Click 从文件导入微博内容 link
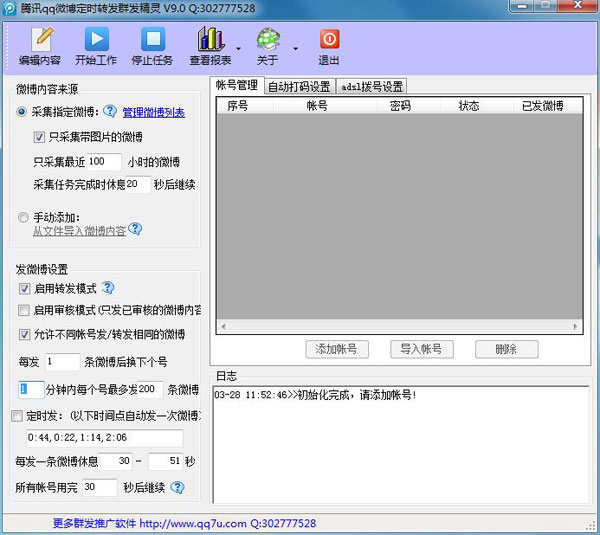The width and height of the screenshot is (600, 535). point(79,231)
